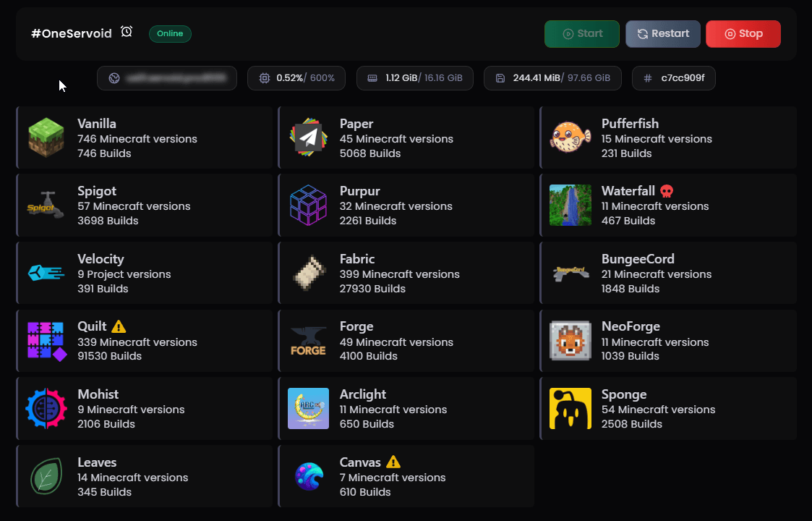812x521 pixels.
Task: Click the Vanilla grass block icon
Action: pyautogui.click(x=46, y=138)
